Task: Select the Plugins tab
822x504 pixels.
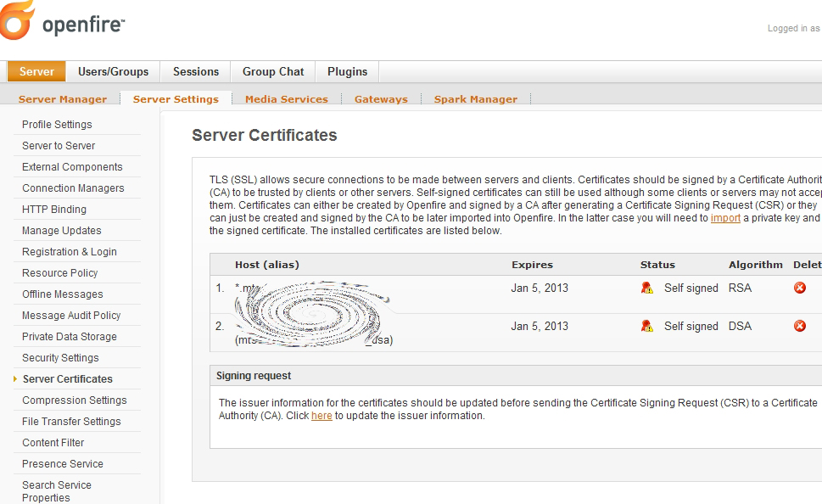Action: (x=348, y=71)
